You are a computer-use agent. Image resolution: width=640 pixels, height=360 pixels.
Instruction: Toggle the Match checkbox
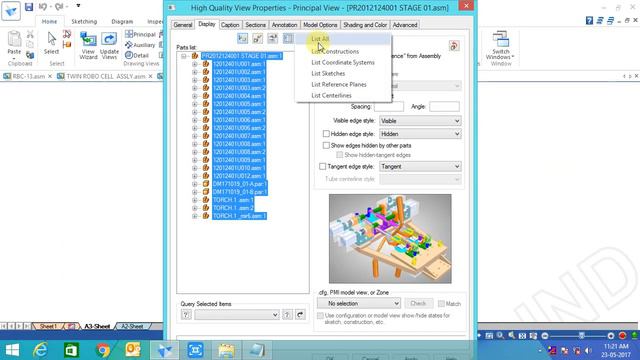click(x=441, y=304)
